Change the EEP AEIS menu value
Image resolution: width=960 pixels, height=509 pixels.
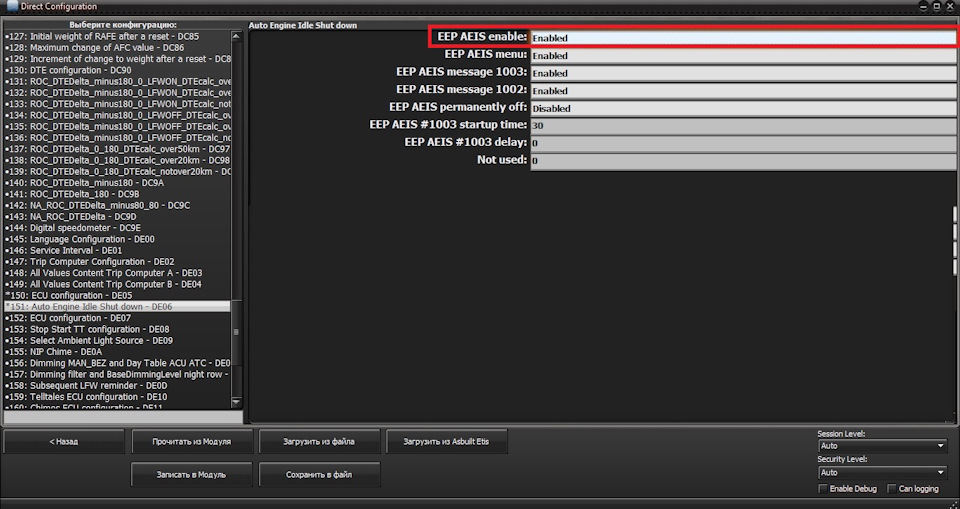[743, 56]
